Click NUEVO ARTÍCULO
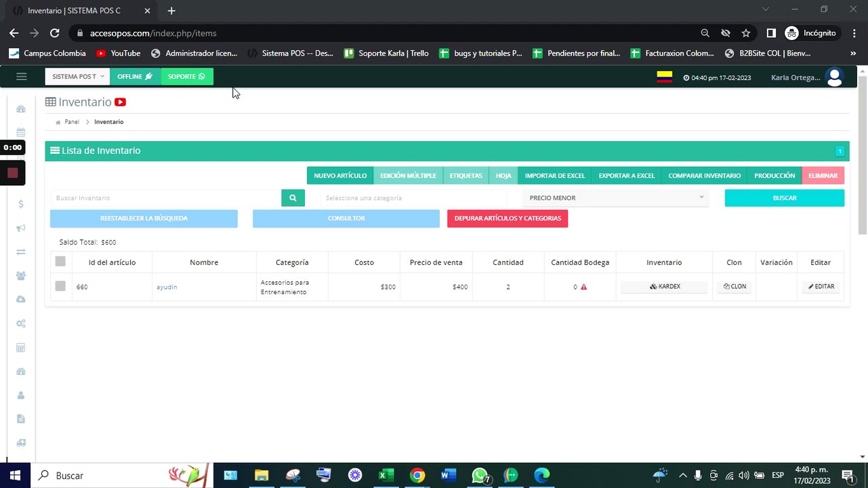868x488 pixels. [340, 176]
